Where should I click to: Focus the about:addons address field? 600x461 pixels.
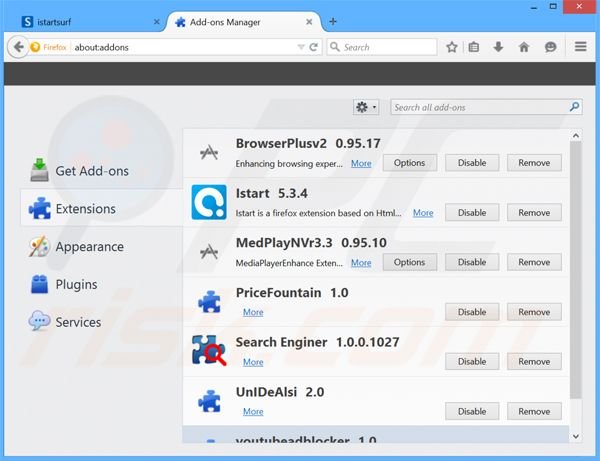tap(184, 47)
